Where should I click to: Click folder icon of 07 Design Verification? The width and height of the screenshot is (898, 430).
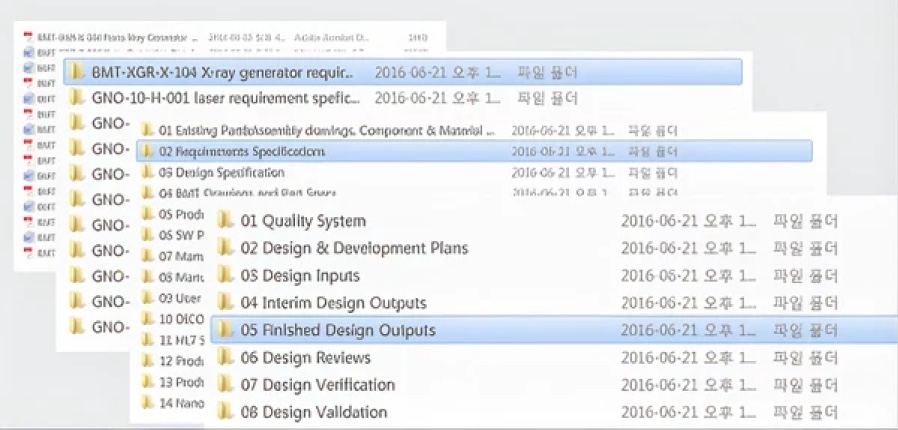tap(226, 384)
